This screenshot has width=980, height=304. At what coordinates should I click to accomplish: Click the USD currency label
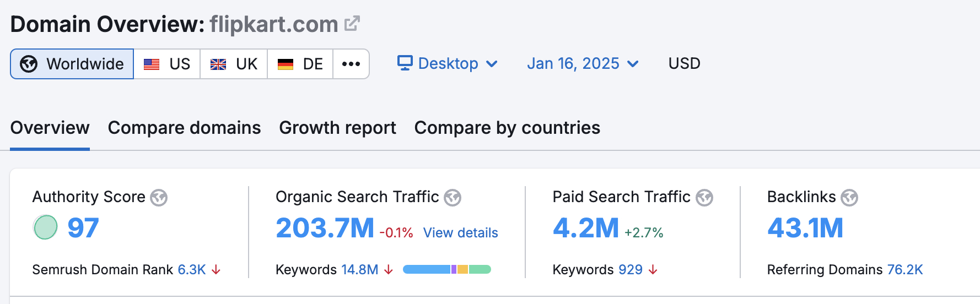pyautogui.click(x=685, y=63)
